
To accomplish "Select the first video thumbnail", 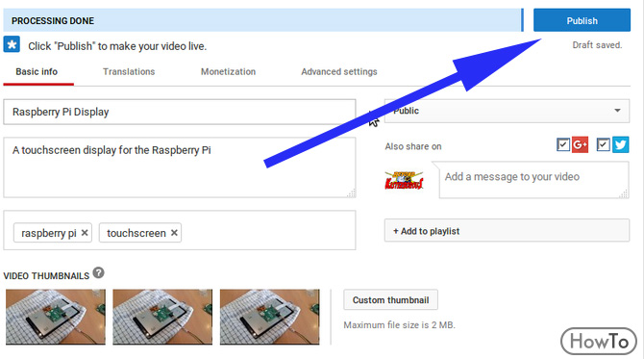I will pos(56,317).
